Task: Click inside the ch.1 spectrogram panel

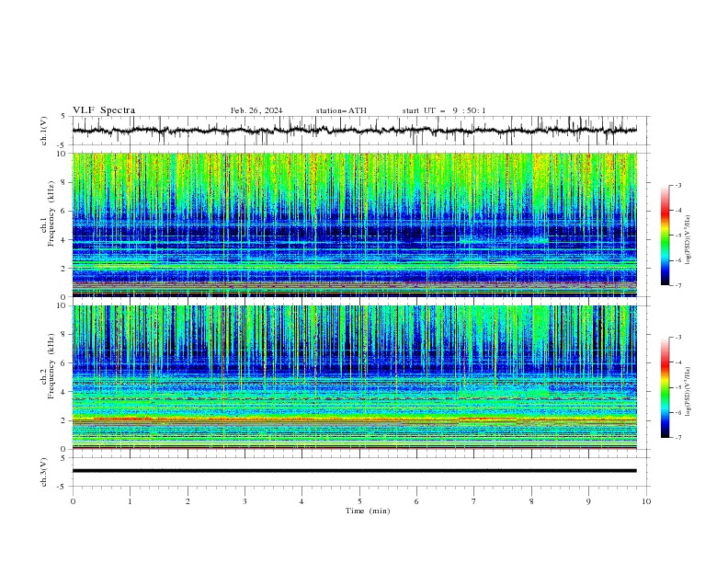Action: tap(354, 224)
